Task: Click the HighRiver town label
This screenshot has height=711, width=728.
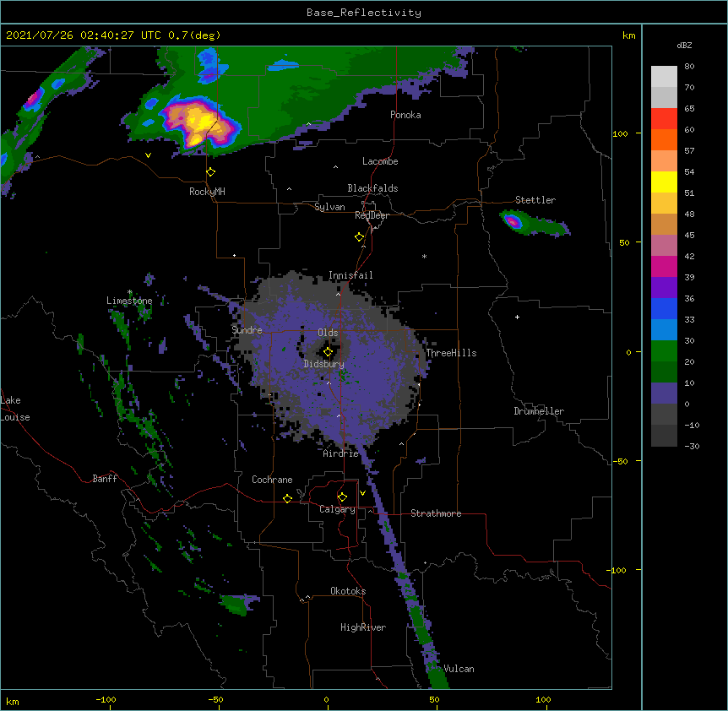Action: click(363, 627)
